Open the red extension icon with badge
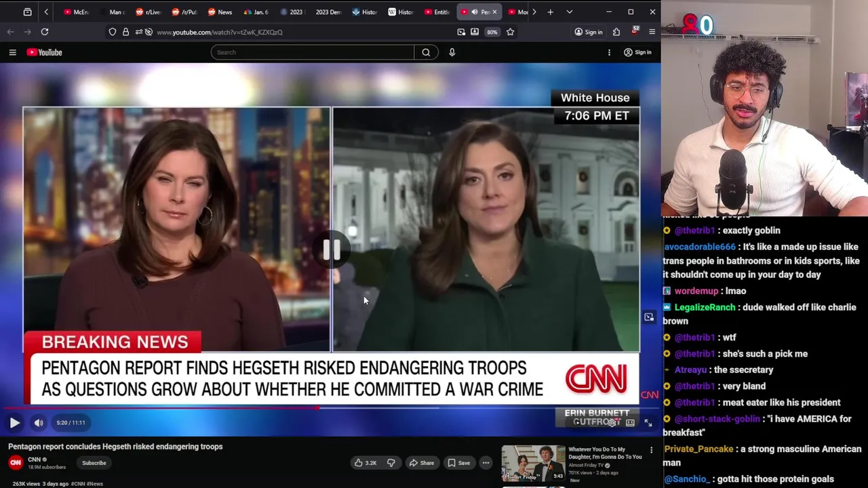Viewport: 868px width, 488px height. tap(635, 31)
